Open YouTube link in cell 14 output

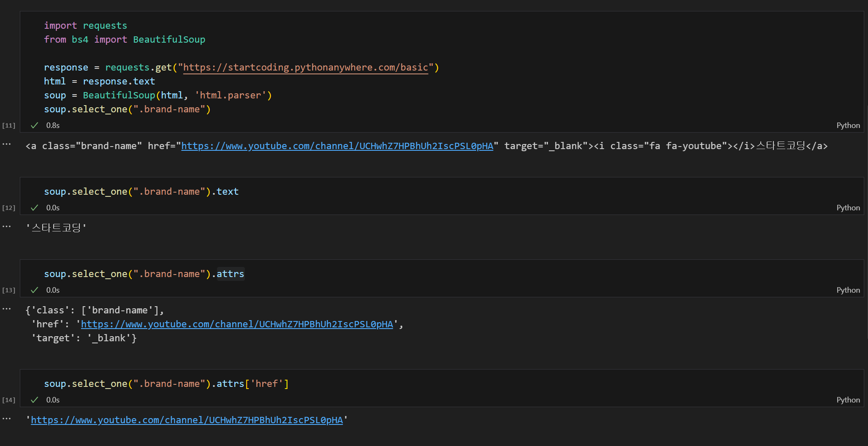187,420
